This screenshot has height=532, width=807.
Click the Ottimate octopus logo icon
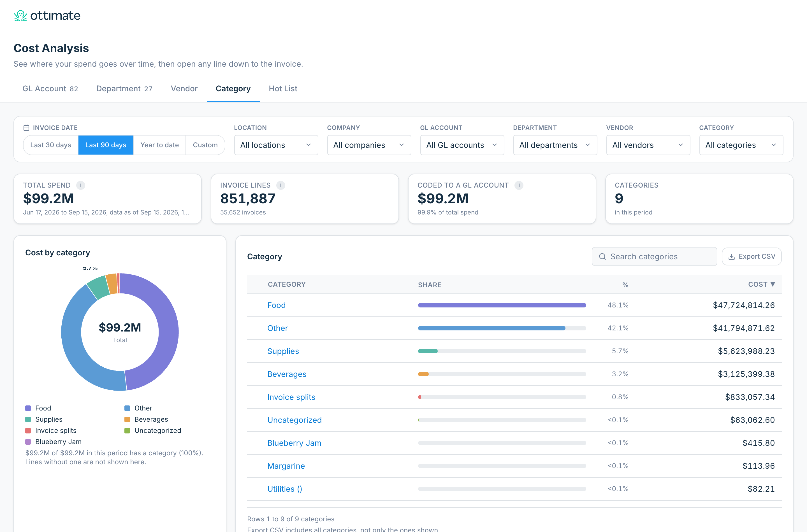point(20,16)
